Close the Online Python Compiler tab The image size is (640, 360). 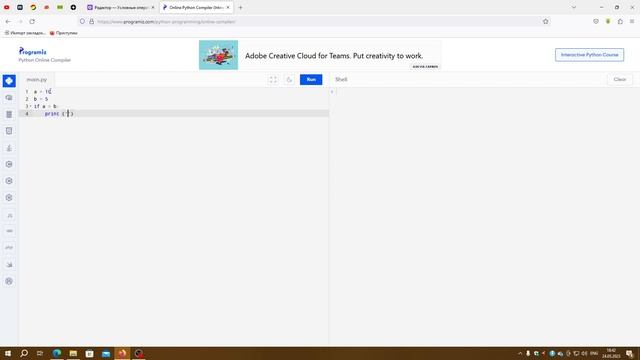point(228,7)
